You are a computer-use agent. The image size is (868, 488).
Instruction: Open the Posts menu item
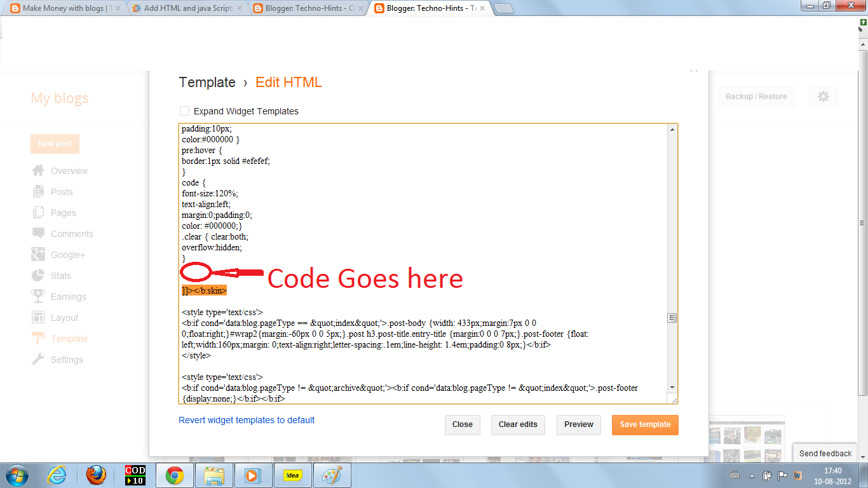(x=62, y=192)
